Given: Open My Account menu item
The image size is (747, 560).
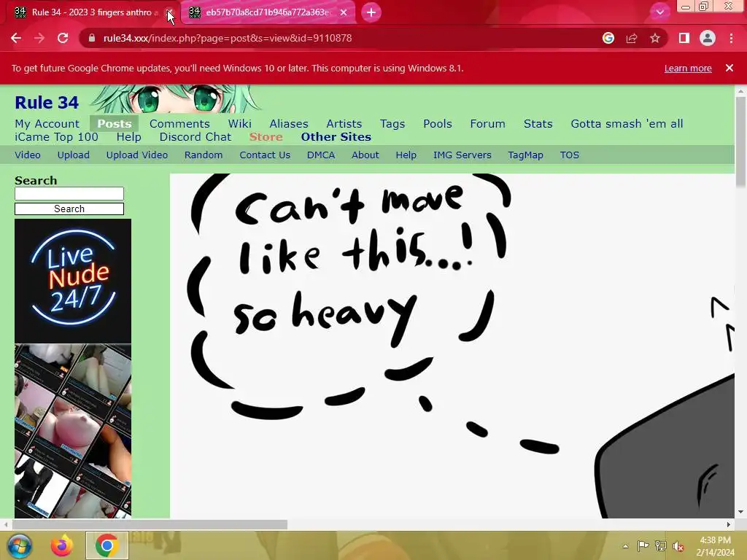Looking at the screenshot, I should click(47, 124).
